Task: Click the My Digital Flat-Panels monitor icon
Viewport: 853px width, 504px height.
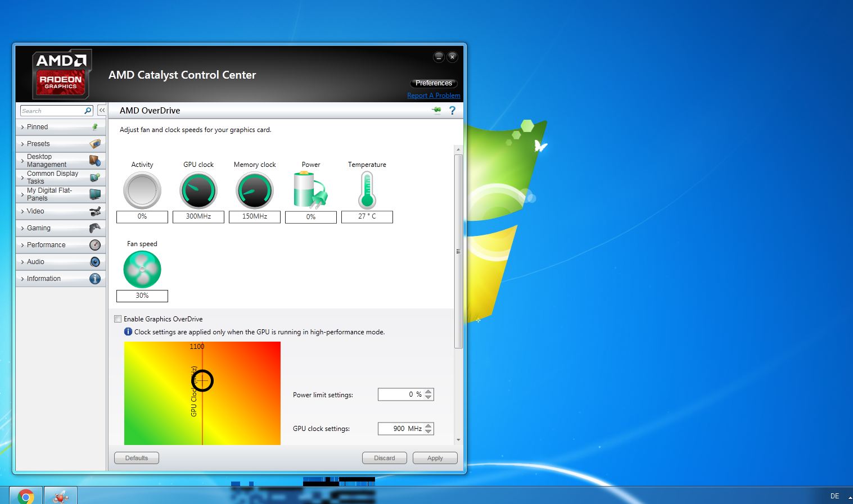Action: click(95, 194)
